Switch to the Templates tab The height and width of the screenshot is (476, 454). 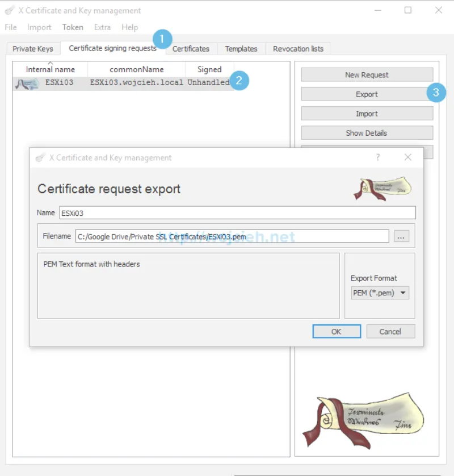click(241, 49)
